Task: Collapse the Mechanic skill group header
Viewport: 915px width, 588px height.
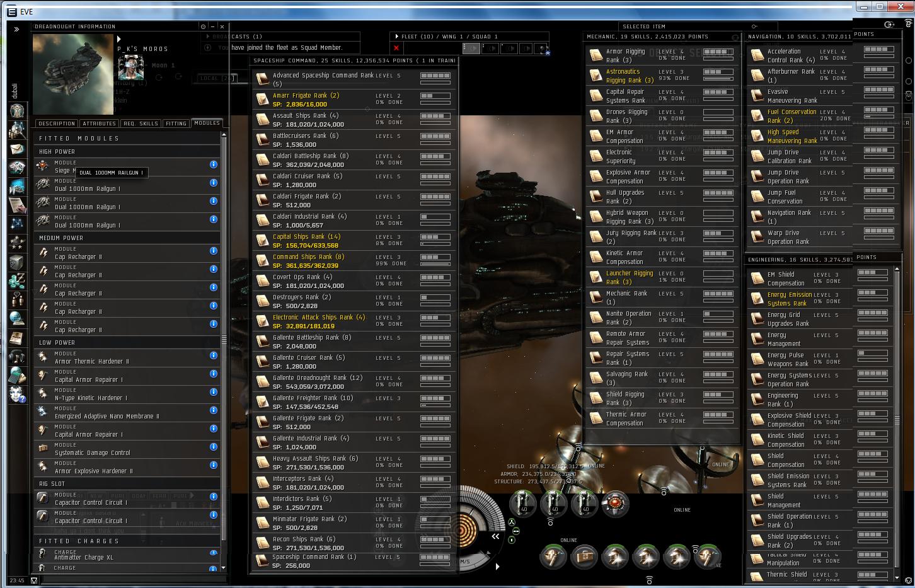Action: [x=662, y=37]
